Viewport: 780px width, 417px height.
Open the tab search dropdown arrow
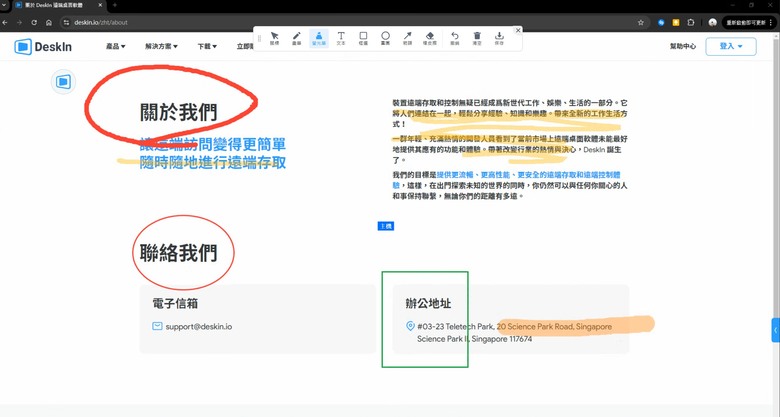(x=5, y=5)
